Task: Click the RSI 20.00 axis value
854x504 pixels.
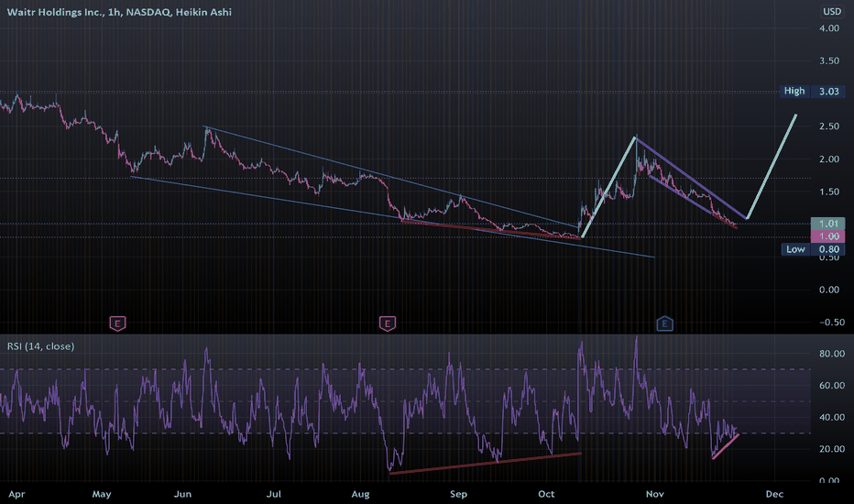Action: 832,449
